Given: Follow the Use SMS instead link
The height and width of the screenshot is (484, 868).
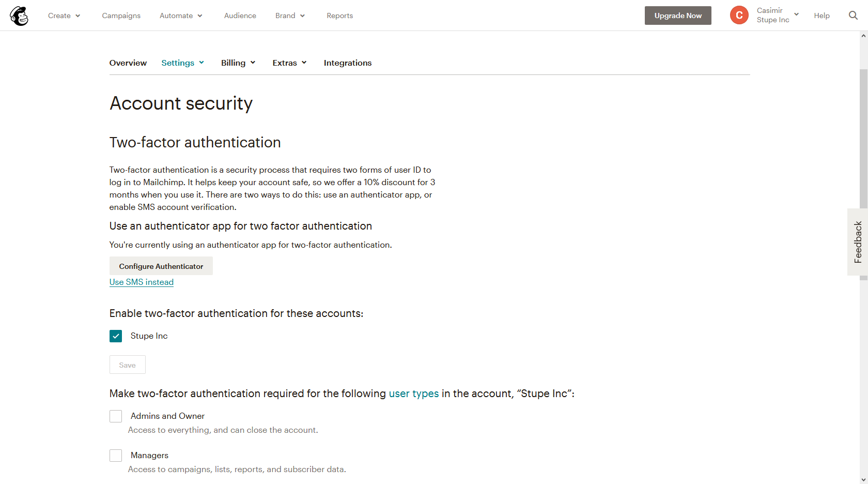Looking at the screenshot, I should coord(142,282).
